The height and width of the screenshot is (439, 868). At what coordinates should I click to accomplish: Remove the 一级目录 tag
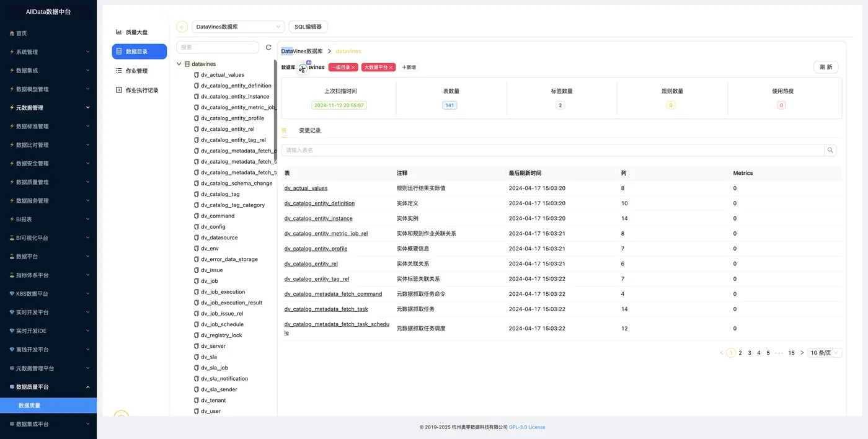click(x=353, y=67)
